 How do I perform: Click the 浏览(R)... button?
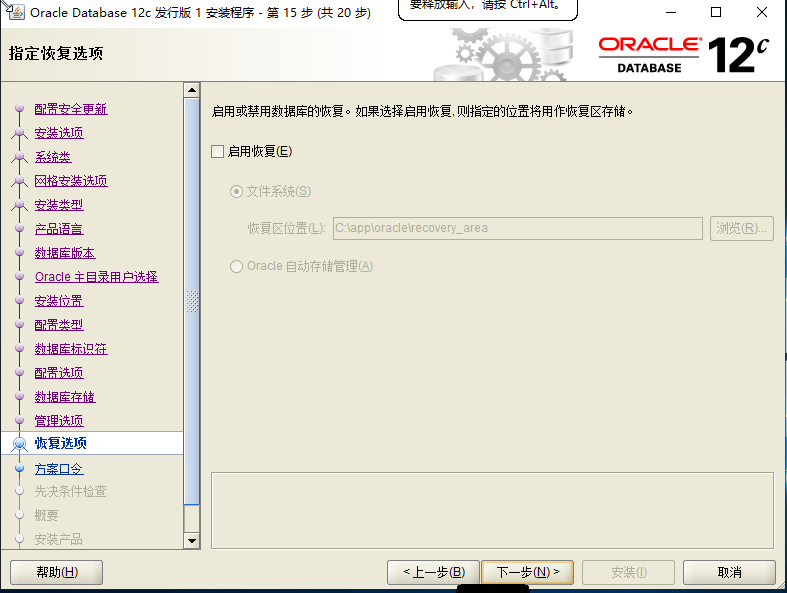coord(741,228)
